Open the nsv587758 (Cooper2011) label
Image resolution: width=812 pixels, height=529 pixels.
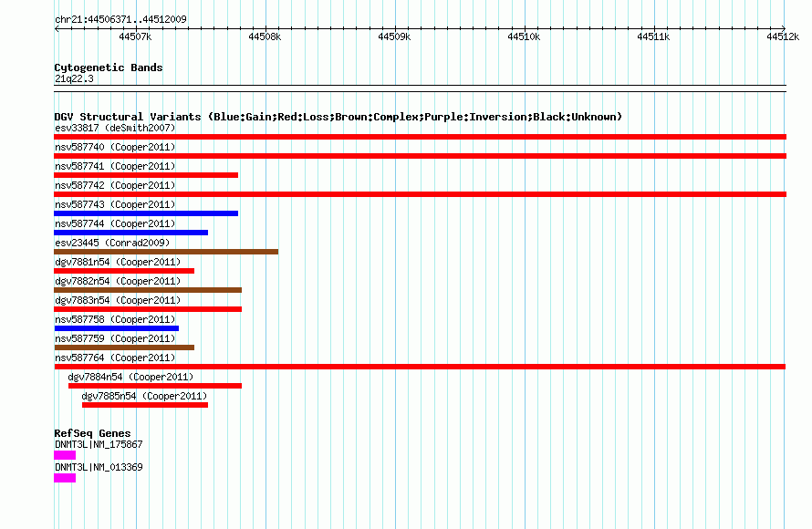tap(115, 319)
